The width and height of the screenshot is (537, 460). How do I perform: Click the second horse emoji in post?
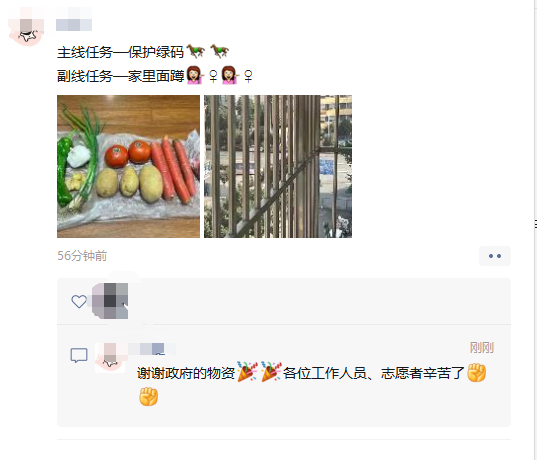click(x=220, y=52)
